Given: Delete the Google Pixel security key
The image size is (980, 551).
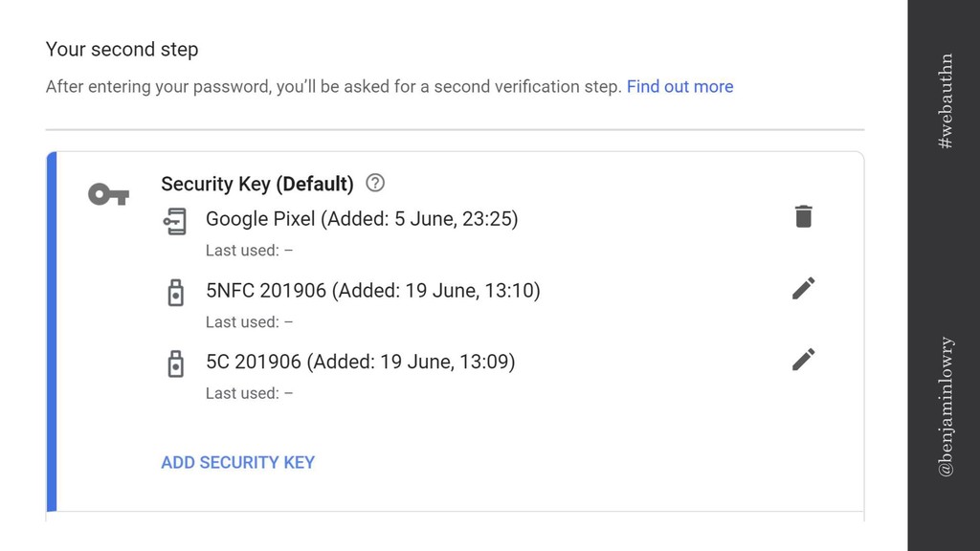Looking at the screenshot, I should pos(804,216).
